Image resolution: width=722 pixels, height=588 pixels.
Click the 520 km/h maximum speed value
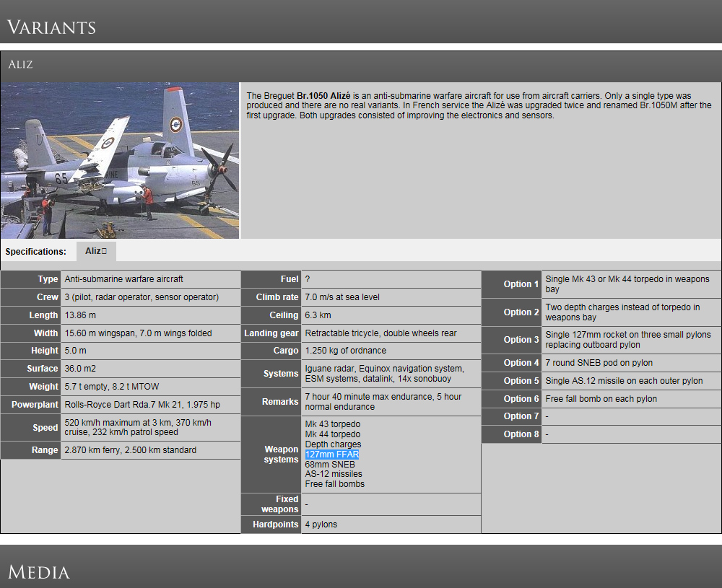pos(138,427)
